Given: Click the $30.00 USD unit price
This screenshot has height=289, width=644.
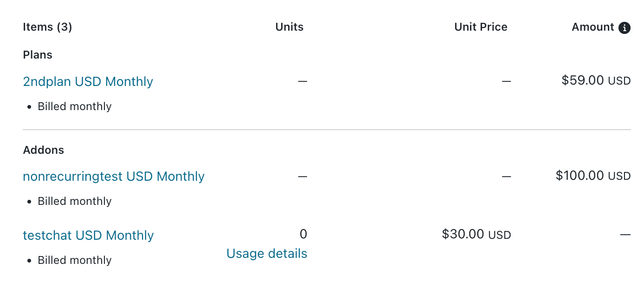Looking at the screenshot, I should point(476,234).
